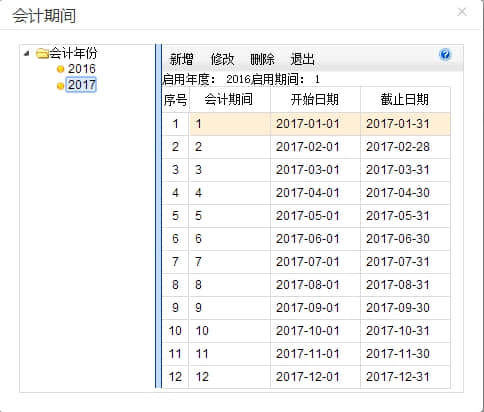Close the 会计期间 dialog with the X
484x412 pixels.
(462, 12)
